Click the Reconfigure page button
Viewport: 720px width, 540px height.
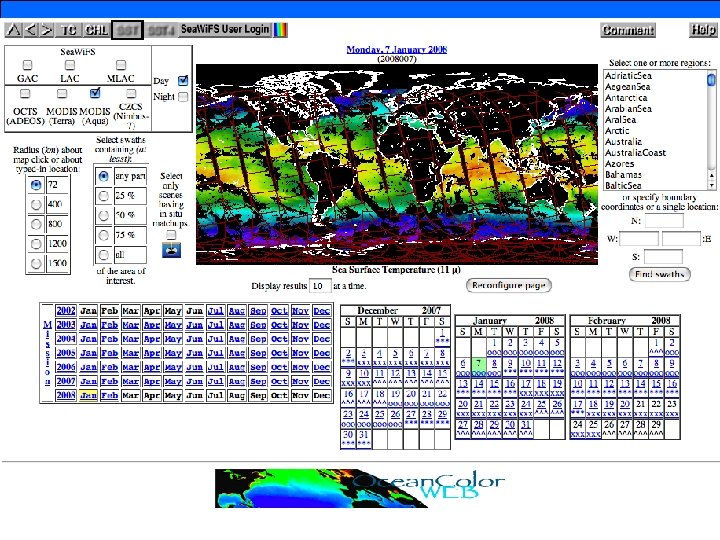508,285
